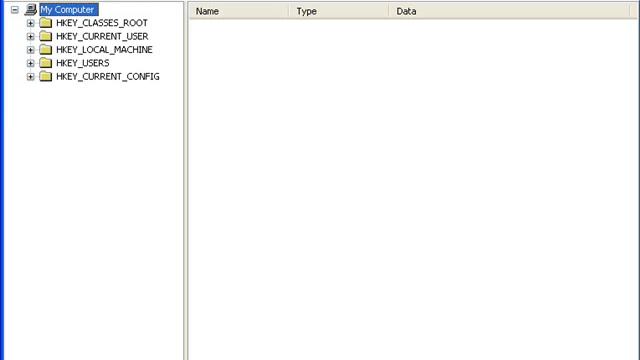This screenshot has height=360, width=640.
Task: Sort values by the Data column header
Action: tap(509, 11)
